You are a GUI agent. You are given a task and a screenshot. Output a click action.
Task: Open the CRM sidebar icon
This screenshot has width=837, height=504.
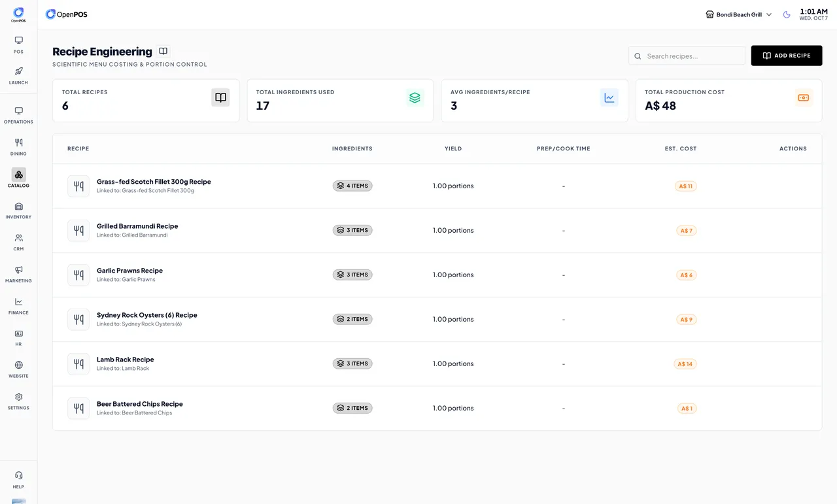18,238
